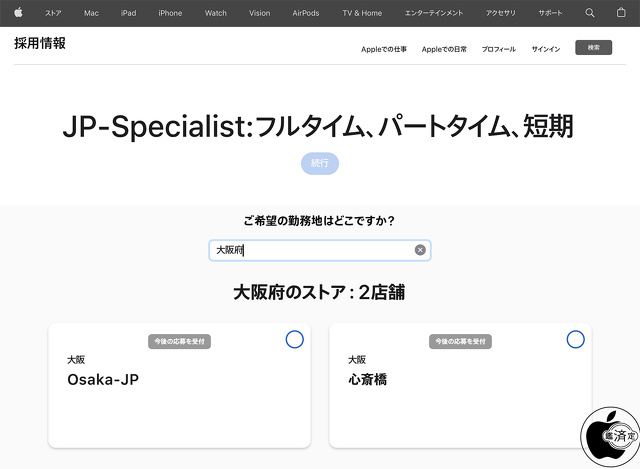
Task: Go to Appleでの仕事 link
Action: [x=384, y=49]
